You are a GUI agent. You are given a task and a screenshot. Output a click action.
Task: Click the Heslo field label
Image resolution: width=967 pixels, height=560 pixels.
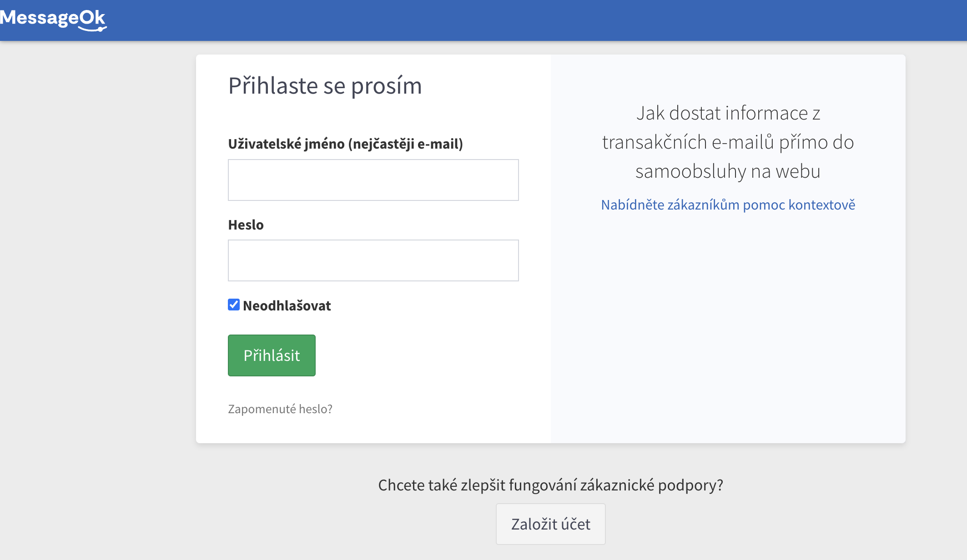coord(246,225)
